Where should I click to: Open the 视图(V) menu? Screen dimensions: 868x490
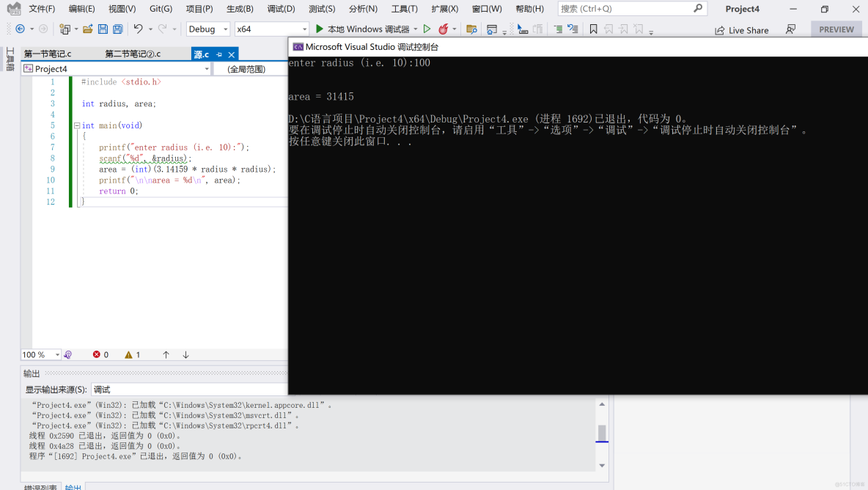pyautogui.click(x=122, y=9)
